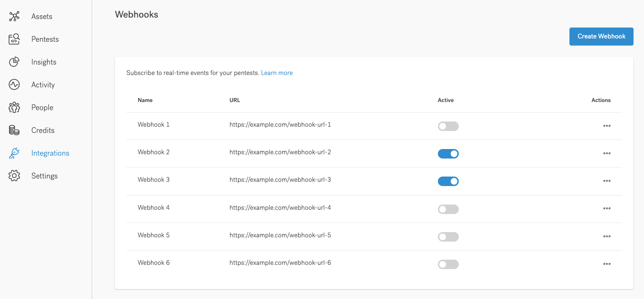Open the Settings sidebar label

coord(45,176)
